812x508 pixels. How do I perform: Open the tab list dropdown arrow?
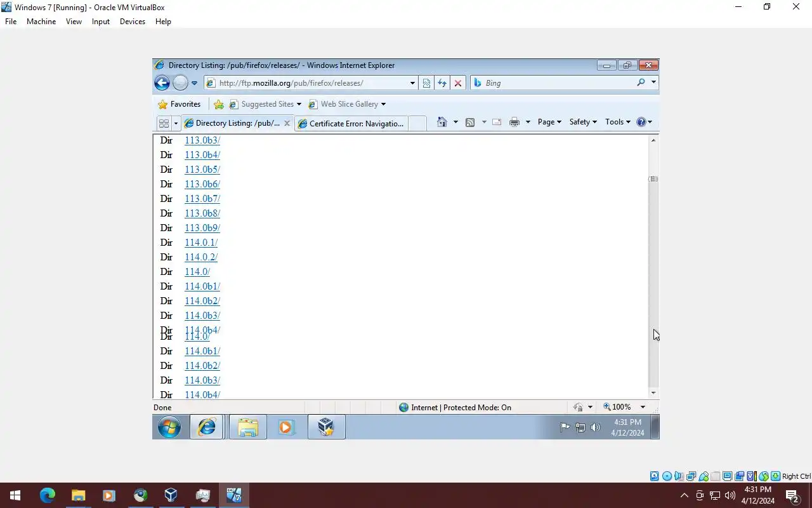(176, 123)
